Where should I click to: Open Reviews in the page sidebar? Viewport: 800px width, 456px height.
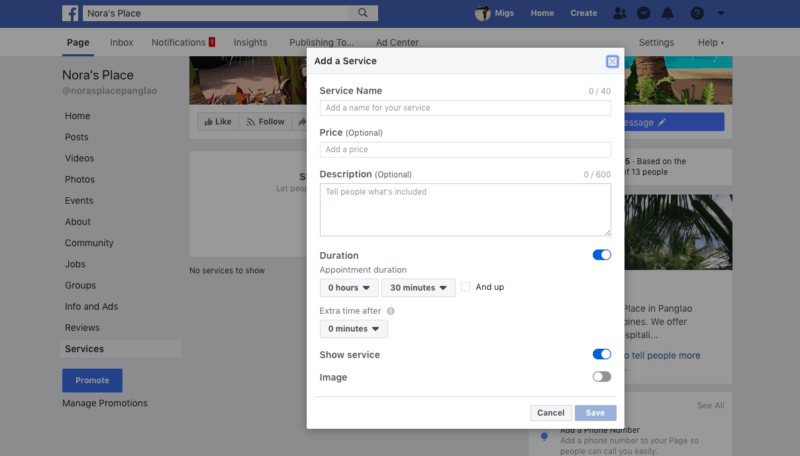(x=82, y=327)
